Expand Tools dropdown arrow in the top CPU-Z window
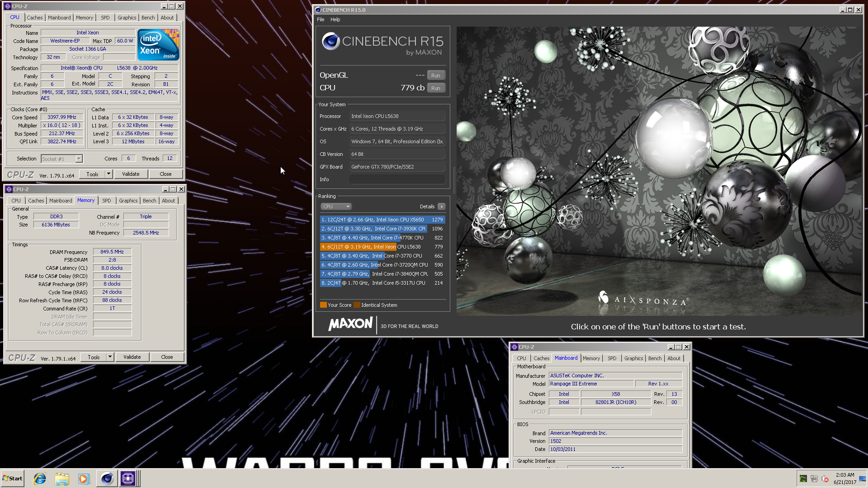Viewport: 868px width, 488px height. coord(108,174)
